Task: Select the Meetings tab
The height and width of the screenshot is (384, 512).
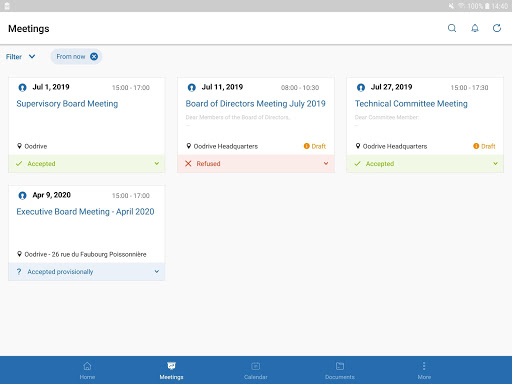Action: (x=171, y=370)
